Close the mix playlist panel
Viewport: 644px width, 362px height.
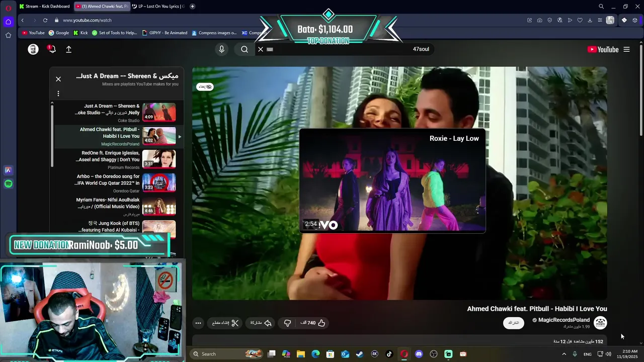[x=58, y=79]
